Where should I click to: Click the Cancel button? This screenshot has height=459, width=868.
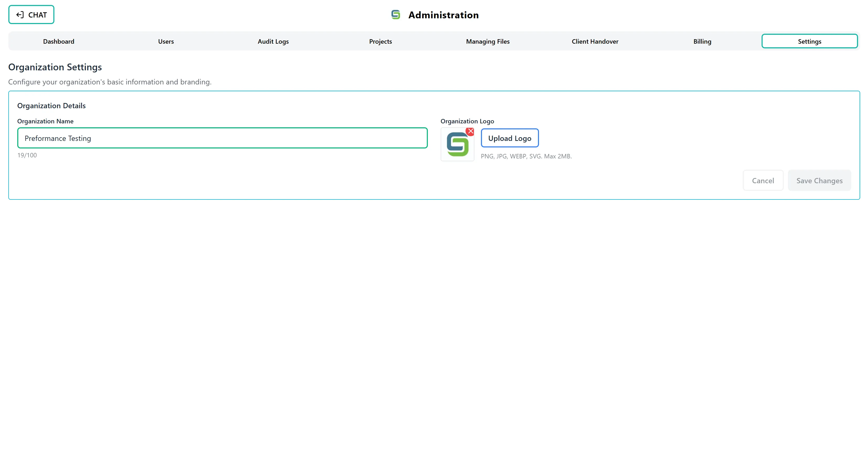pyautogui.click(x=763, y=180)
